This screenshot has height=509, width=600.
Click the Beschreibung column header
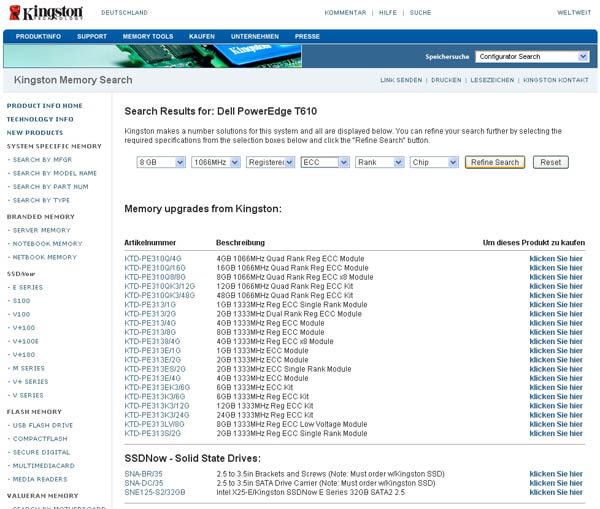click(x=240, y=243)
